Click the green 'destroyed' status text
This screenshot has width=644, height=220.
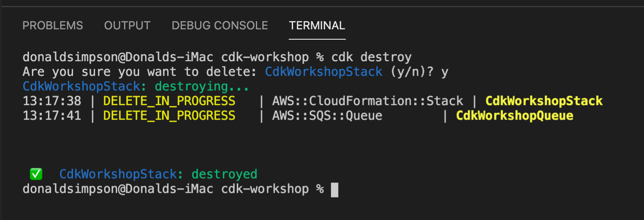224,174
